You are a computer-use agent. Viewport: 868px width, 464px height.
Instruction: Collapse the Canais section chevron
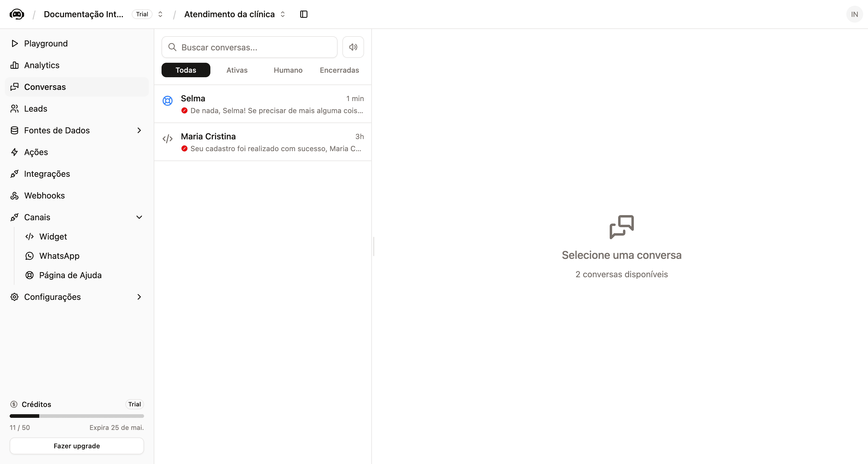coord(139,217)
